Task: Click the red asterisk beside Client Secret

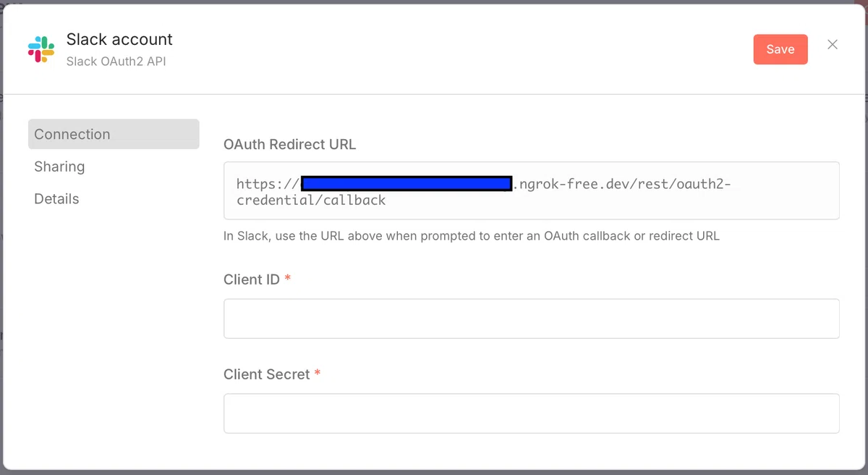Action: pyautogui.click(x=318, y=374)
